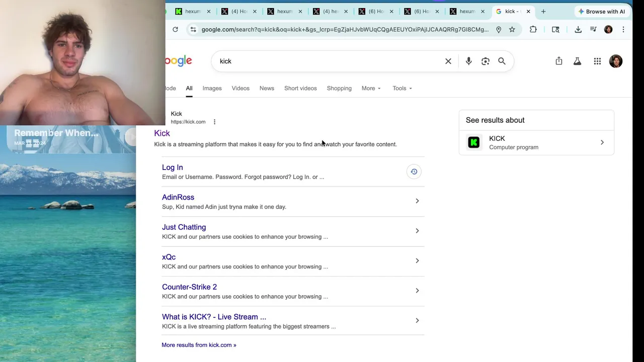Open the Log In sitelink
The height and width of the screenshot is (362, 644).
coord(173,167)
